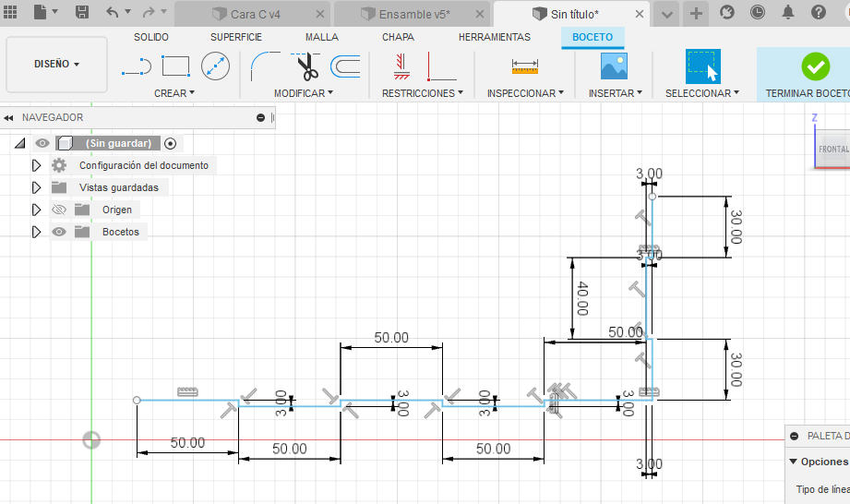Open Extensions icon in the top bar
Screen dimensions: 850x504
[727, 12]
